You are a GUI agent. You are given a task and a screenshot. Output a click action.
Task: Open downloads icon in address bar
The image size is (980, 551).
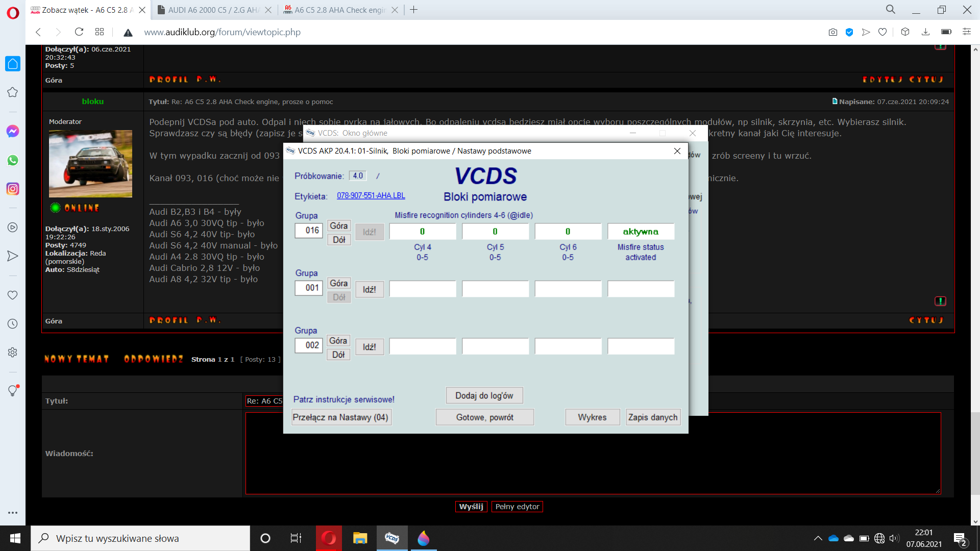tap(925, 32)
